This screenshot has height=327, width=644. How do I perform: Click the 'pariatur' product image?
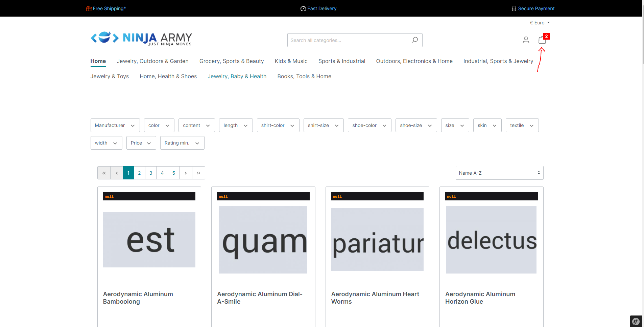(377, 240)
